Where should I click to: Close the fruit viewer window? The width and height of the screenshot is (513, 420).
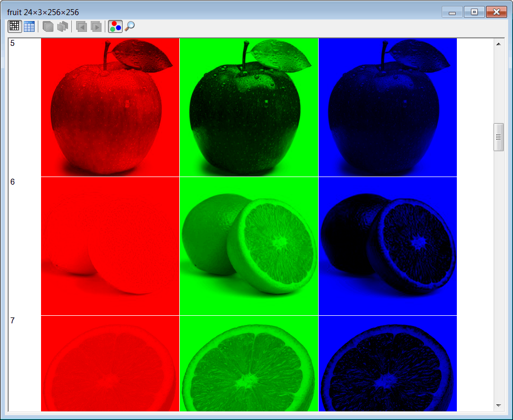pyautogui.click(x=496, y=12)
